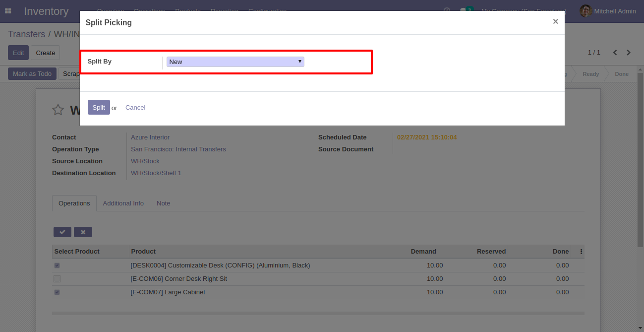The height and width of the screenshot is (332, 644).
Task: Toggle the favorite star icon
Action: pyautogui.click(x=58, y=110)
